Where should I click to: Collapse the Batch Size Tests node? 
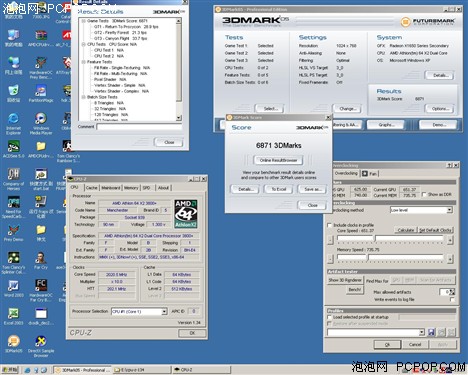[x=83, y=97]
